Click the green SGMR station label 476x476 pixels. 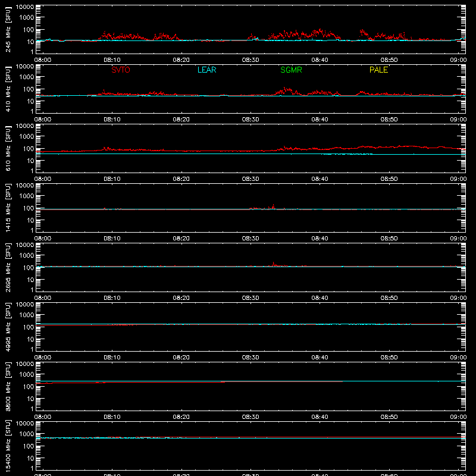(291, 70)
